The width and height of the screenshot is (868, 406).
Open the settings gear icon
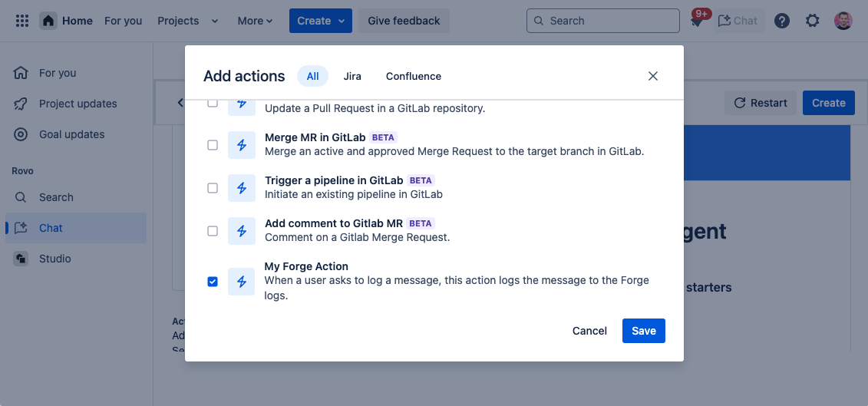pyautogui.click(x=812, y=21)
